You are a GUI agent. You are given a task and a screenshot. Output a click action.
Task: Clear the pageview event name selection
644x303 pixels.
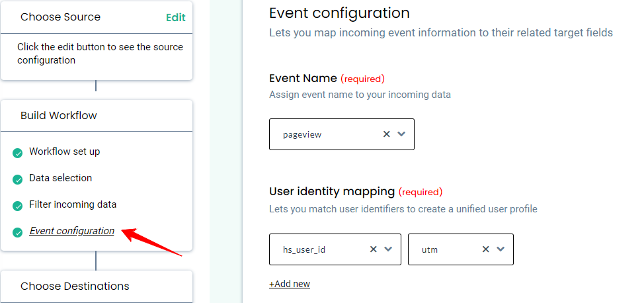[x=386, y=134]
